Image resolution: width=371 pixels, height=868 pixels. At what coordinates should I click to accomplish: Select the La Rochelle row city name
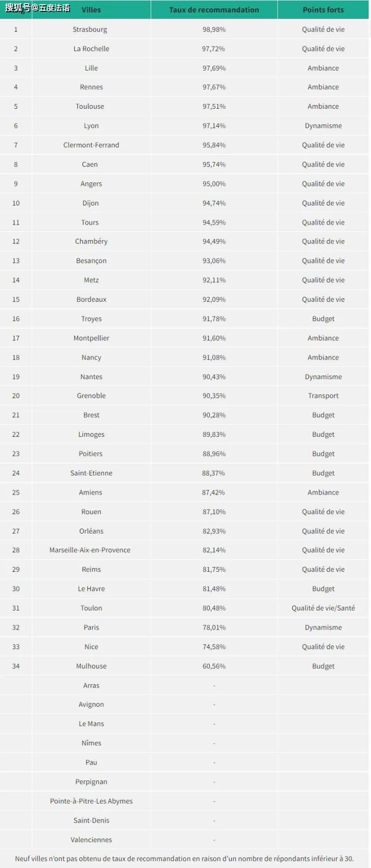click(91, 49)
